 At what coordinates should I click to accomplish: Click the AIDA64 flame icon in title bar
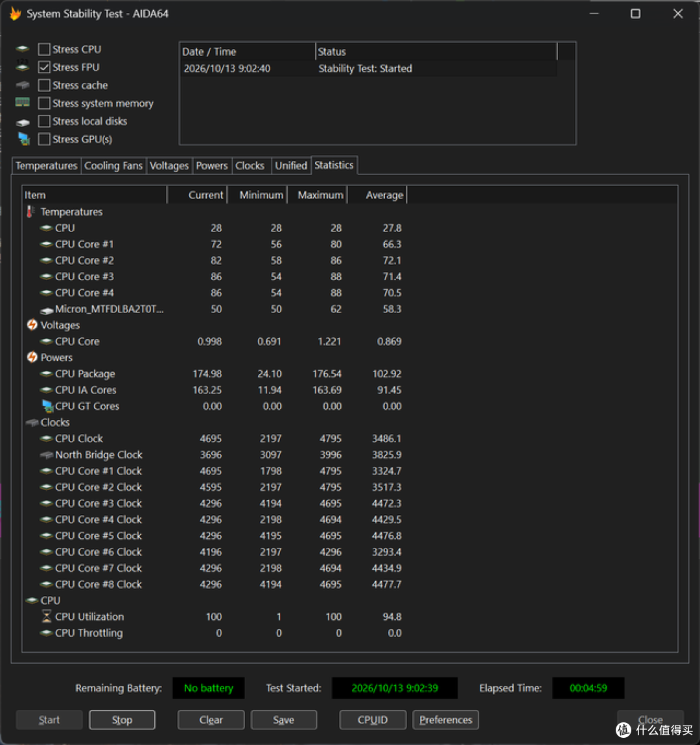(x=15, y=14)
